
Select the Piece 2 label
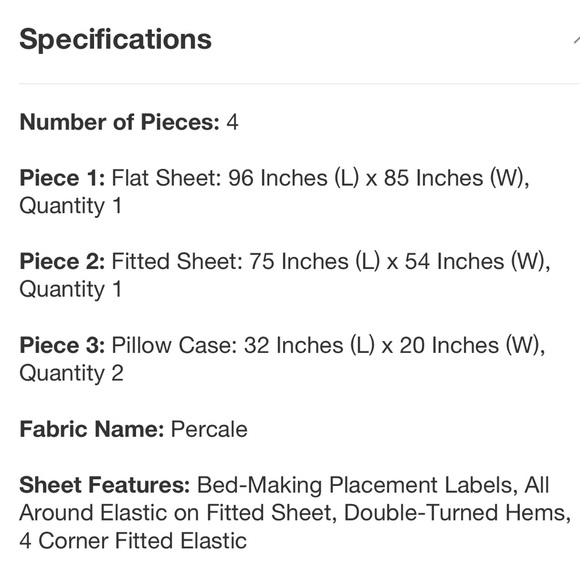[62, 262]
